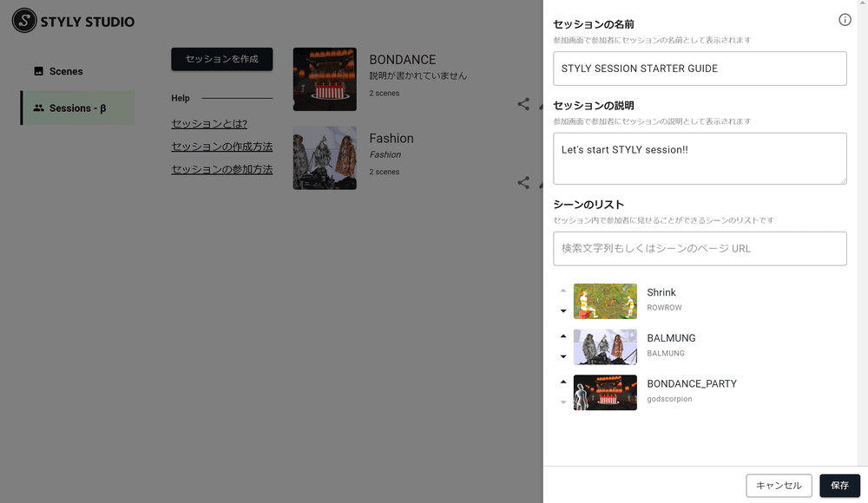The width and height of the screenshot is (868, 503).
Task: Open the BONDANCE session thumbnail
Action: pos(325,79)
